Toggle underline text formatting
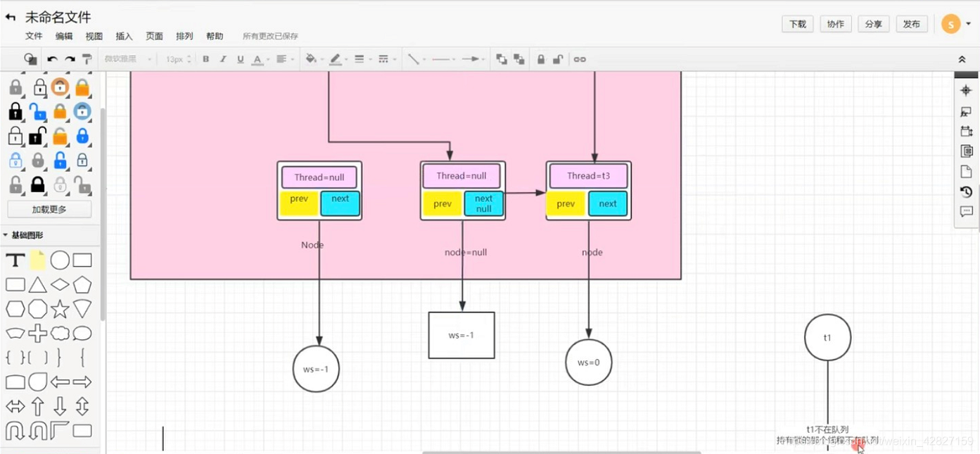 click(241, 59)
